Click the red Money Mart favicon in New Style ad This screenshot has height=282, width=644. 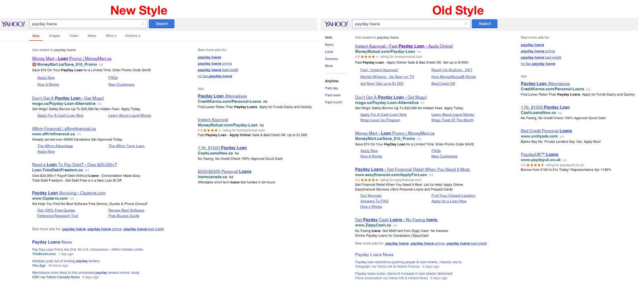point(34,64)
